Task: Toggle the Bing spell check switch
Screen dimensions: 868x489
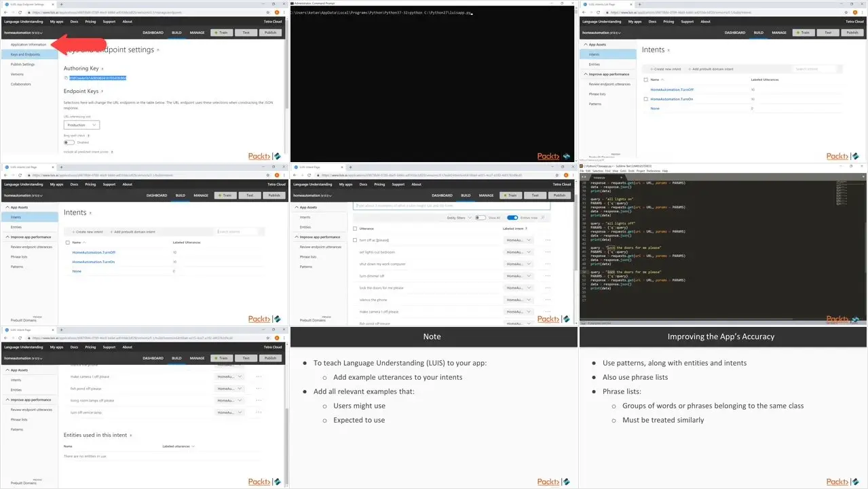Action: click(x=69, y=142)
